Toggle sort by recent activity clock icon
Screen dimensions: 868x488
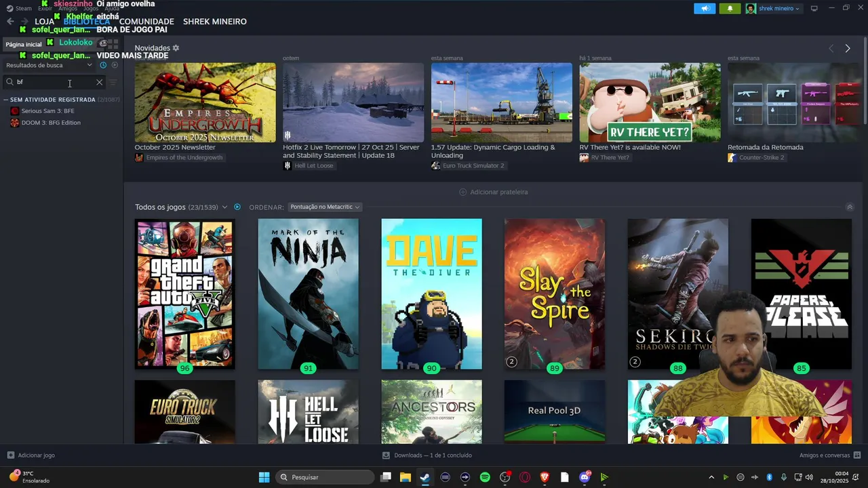103,65
